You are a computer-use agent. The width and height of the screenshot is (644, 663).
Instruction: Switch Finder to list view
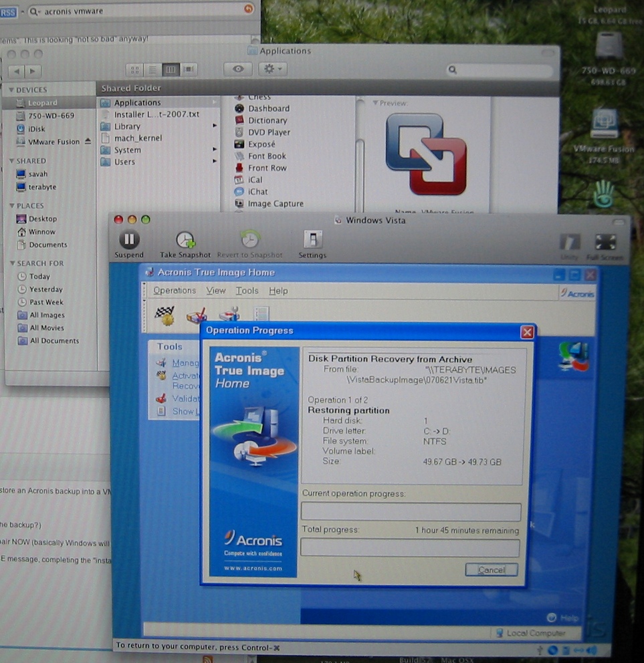tap(152, 70)
